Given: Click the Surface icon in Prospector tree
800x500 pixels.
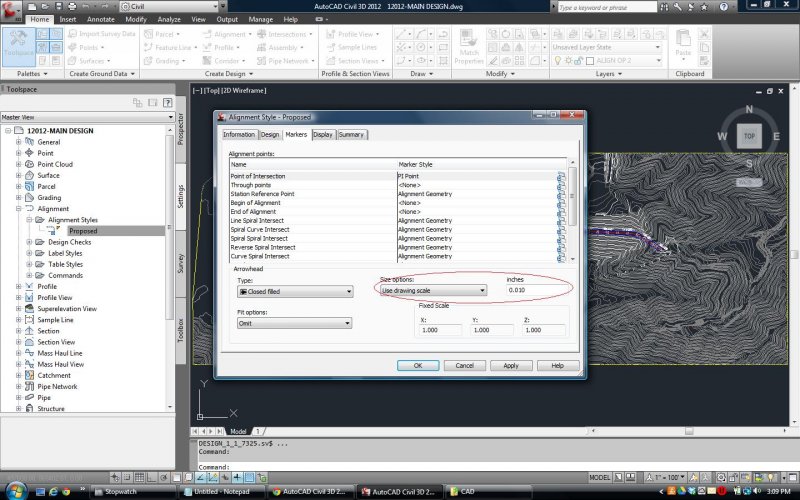Looking at the screenshot, I should 29,175.
